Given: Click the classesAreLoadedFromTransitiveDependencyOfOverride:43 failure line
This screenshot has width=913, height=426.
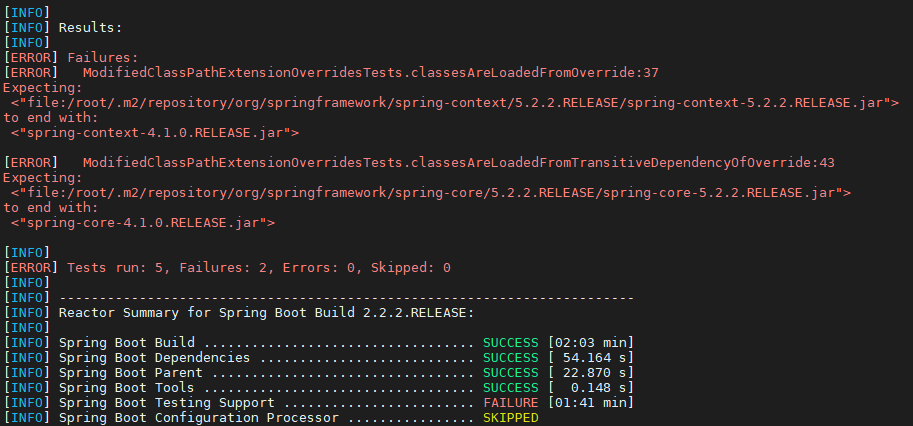Looking at the screenshot, I should (x=459, y=162).
